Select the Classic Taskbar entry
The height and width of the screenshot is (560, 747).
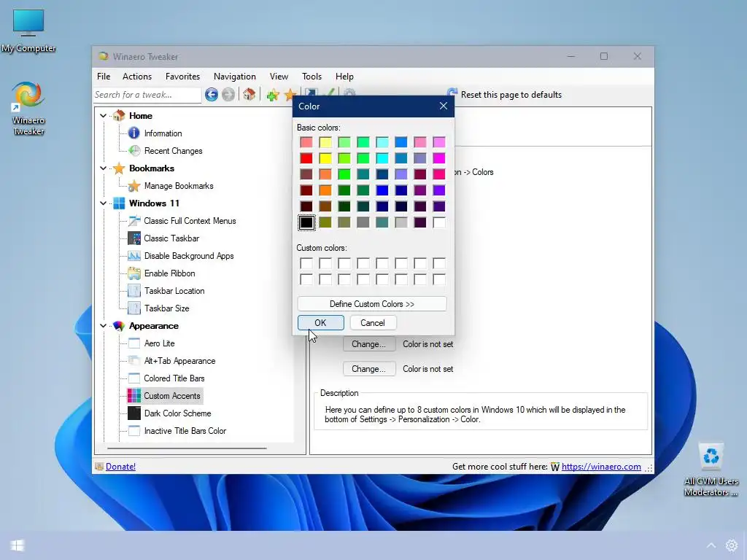click(x=171, y=238)
